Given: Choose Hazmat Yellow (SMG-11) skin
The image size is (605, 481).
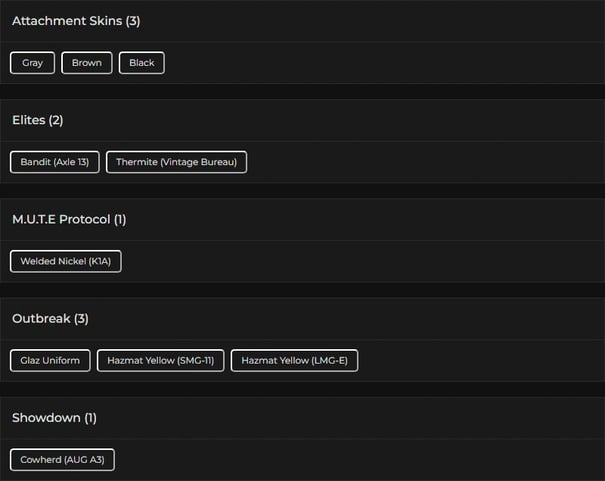Looking at the screenshot, I should 160,360.
